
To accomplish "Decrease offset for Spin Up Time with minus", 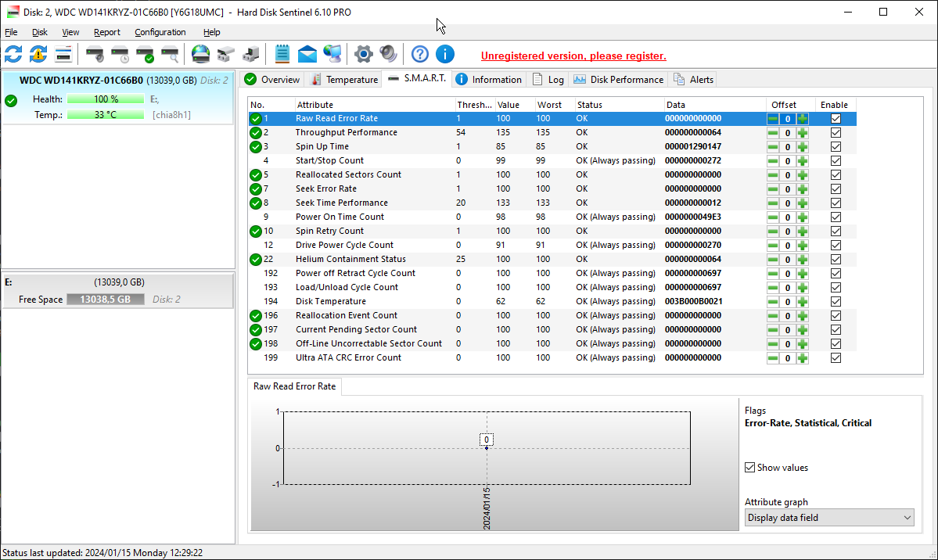I will [x=773, y=146].
